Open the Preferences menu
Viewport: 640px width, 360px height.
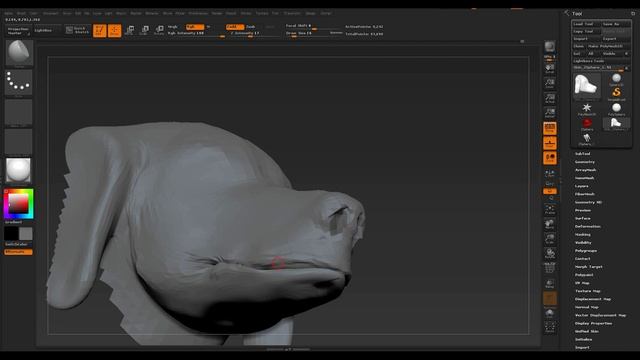pos(198,13)
